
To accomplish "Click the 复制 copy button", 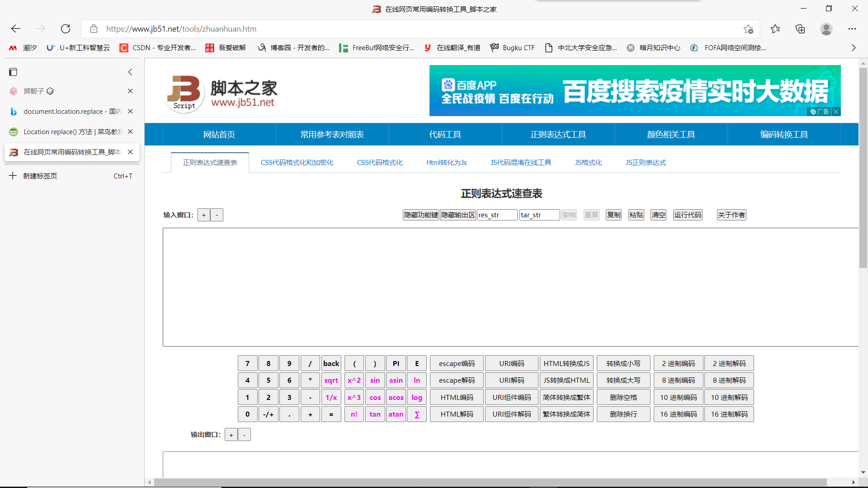I will (614, 215).
